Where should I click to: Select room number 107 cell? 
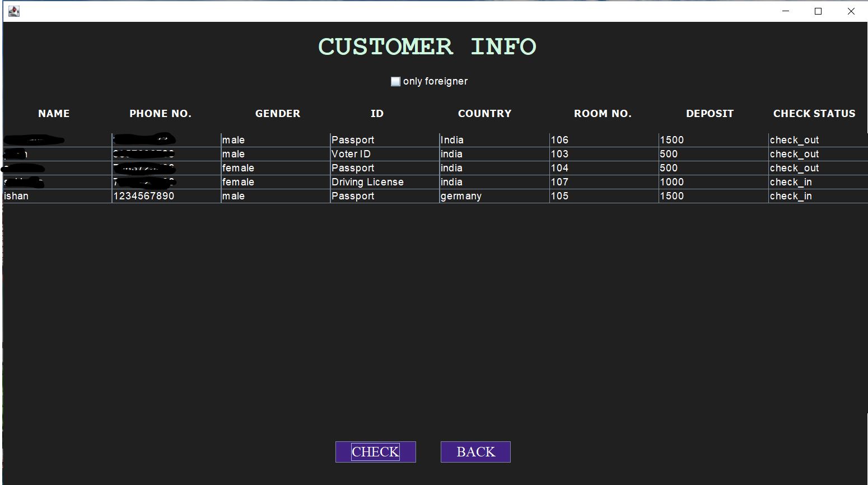coord(604,182)
